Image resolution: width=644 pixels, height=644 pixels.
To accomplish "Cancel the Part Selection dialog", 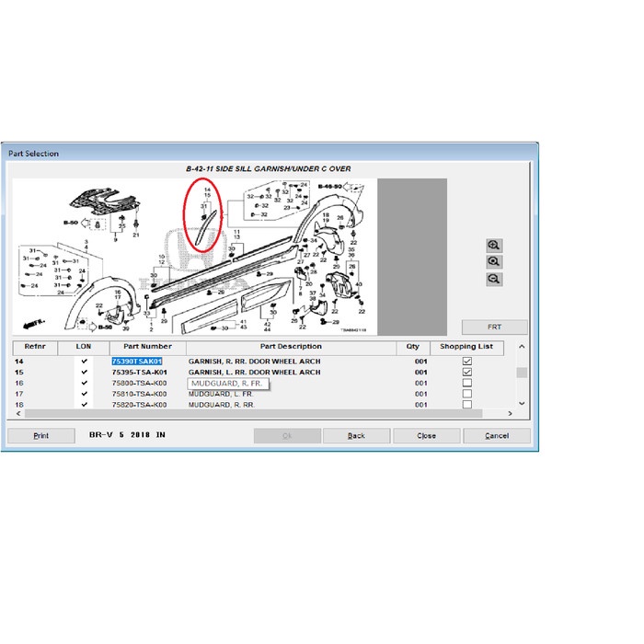I will 497,436.
